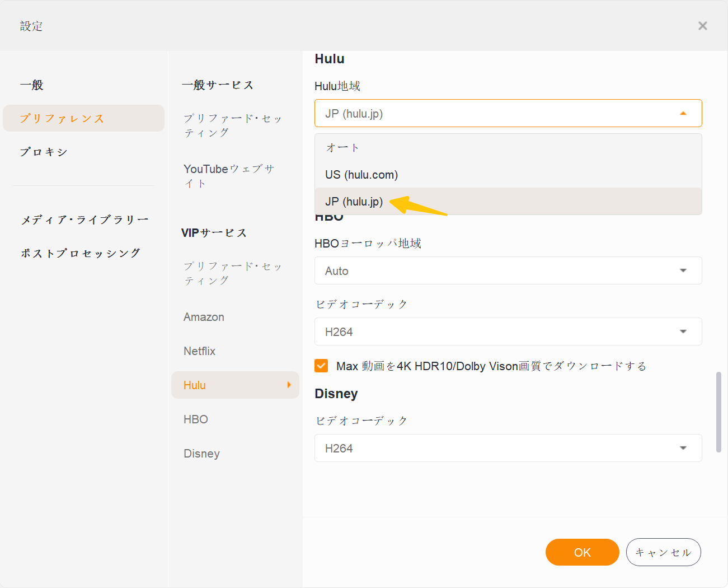Confirm settings with OK button
This screenshot has width=728, height=588.
[x=582, y=552]
